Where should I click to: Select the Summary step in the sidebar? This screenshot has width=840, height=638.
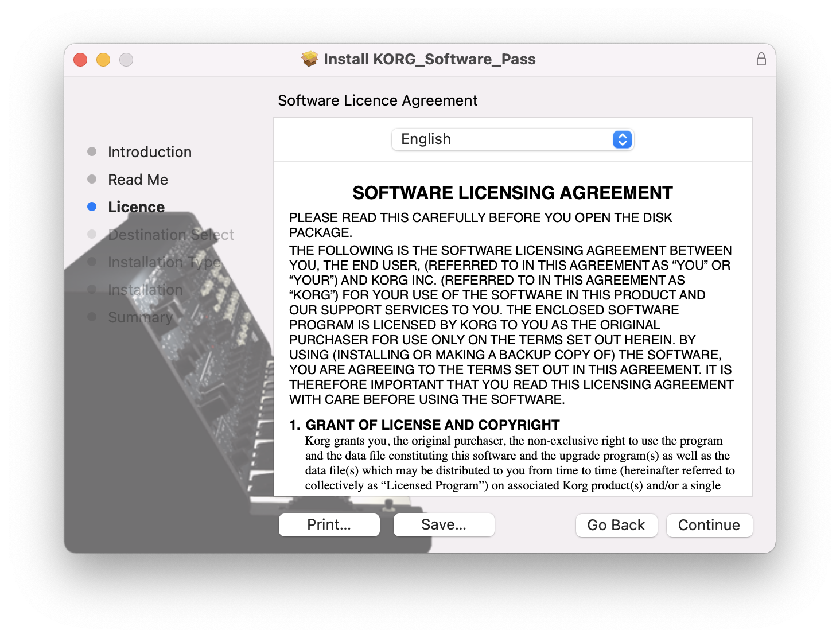[x=140, y=317]
